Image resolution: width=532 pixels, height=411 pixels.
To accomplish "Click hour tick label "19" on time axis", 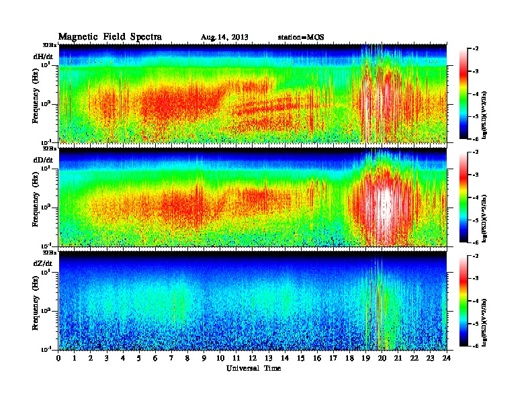I will 366,359.
